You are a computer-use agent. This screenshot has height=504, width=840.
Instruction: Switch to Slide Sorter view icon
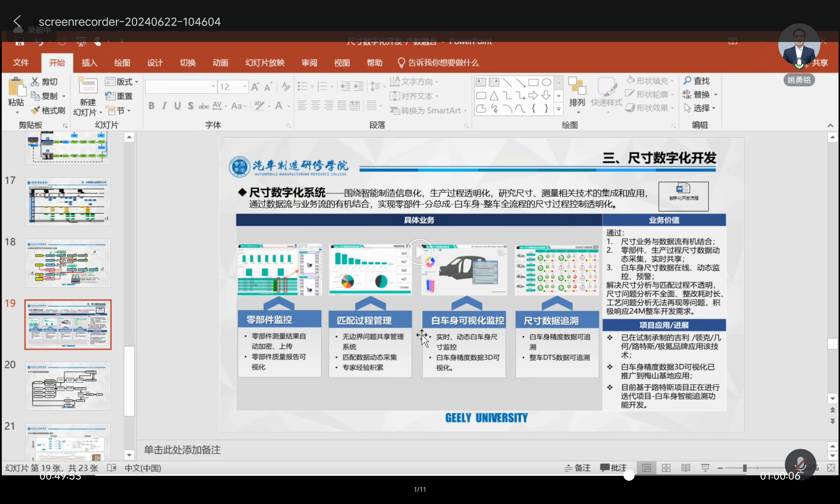tap(666, 468)
